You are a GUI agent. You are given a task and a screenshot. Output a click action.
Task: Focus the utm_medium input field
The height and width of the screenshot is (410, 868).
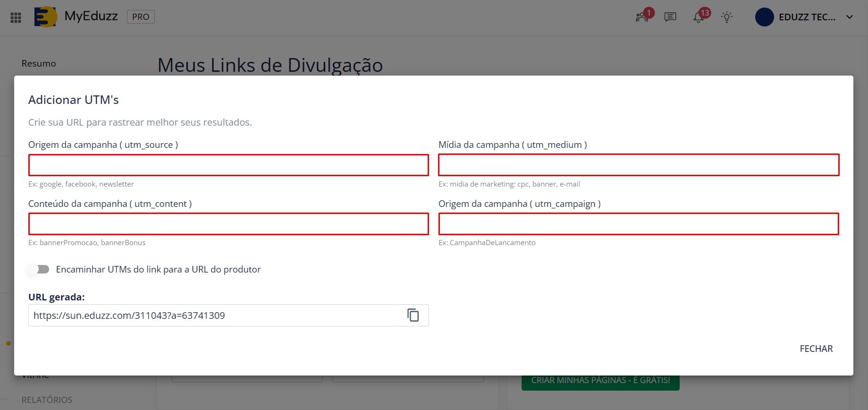638,165
